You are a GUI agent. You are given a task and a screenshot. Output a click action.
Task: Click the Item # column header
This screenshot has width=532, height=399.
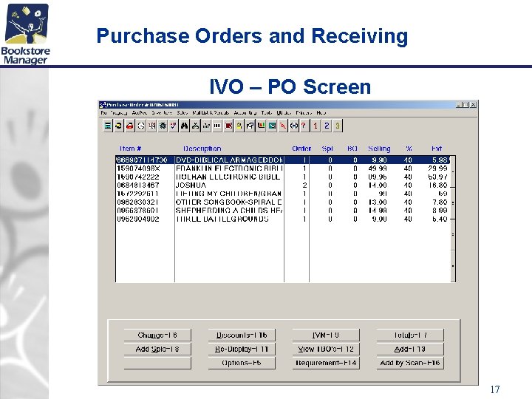pos(130,149)
